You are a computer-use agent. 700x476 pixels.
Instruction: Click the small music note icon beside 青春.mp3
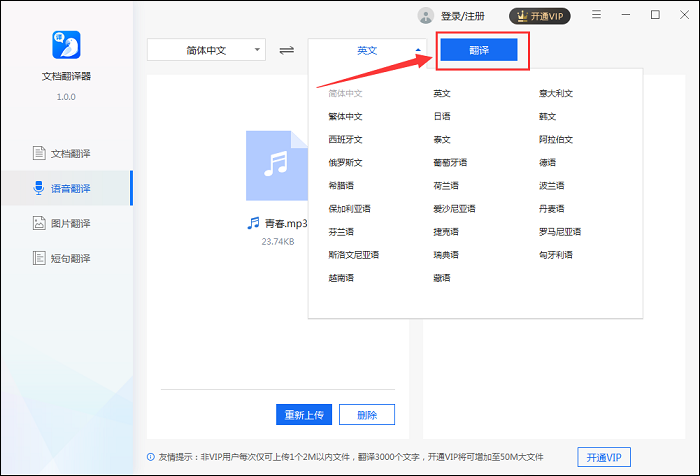click(253, 223)
